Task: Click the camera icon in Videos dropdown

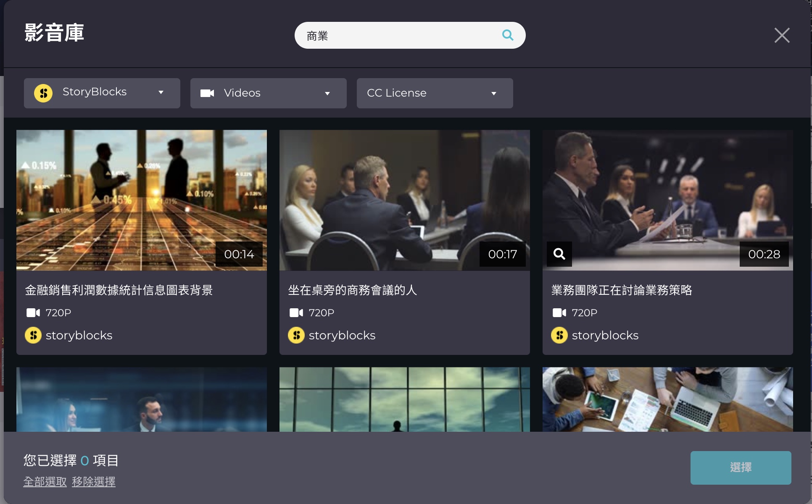Action: tap(207, 93)
